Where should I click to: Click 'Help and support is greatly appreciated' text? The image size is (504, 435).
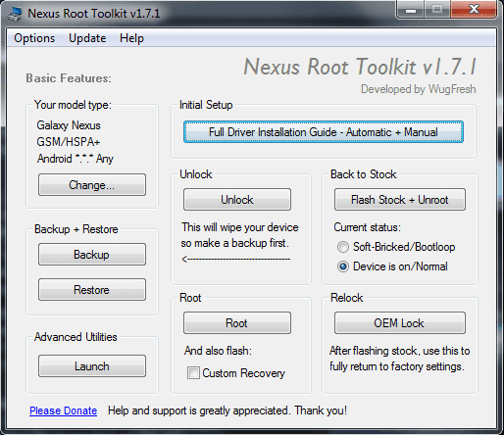[x=227, y=411]
